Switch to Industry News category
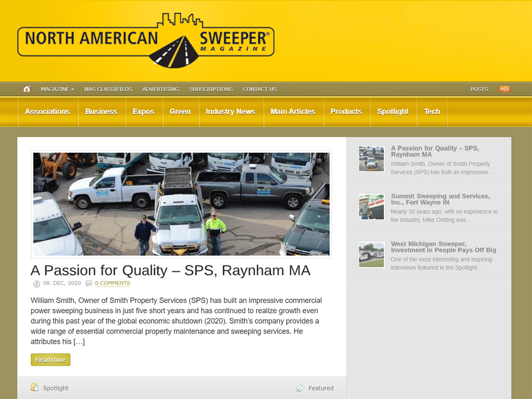532x399 pixels. [x=230, y=112]
